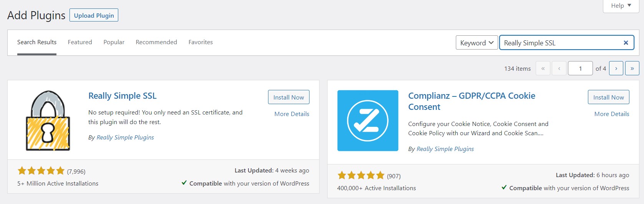Select the Recommended tab
This screenshot has height=204, width=644.
(156, 42)
